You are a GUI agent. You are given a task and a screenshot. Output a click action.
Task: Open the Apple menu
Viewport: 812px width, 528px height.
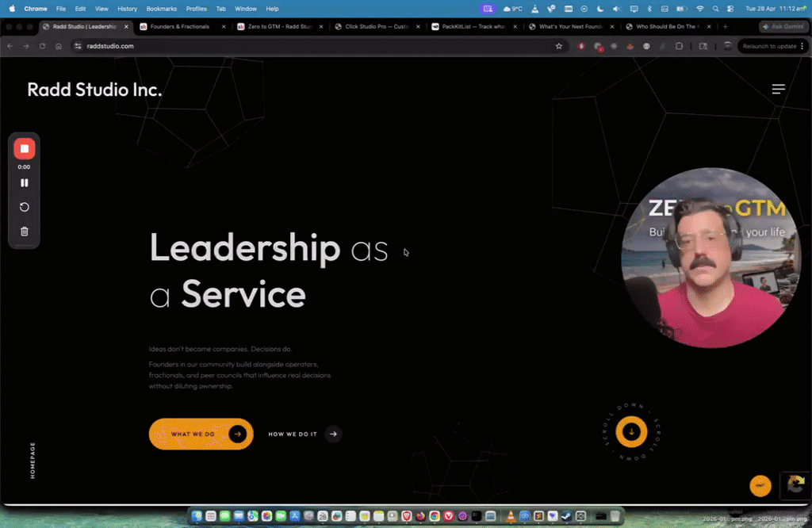pyautogui.click(x=12, y=9)
